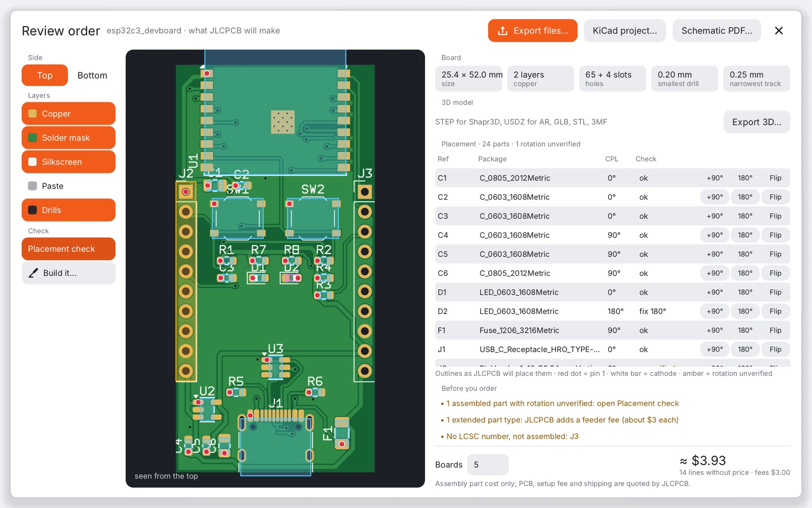This screenshot has width=812, height=508.
Task: Click the SW2 switch on the board preview
Action: [313, 218]
